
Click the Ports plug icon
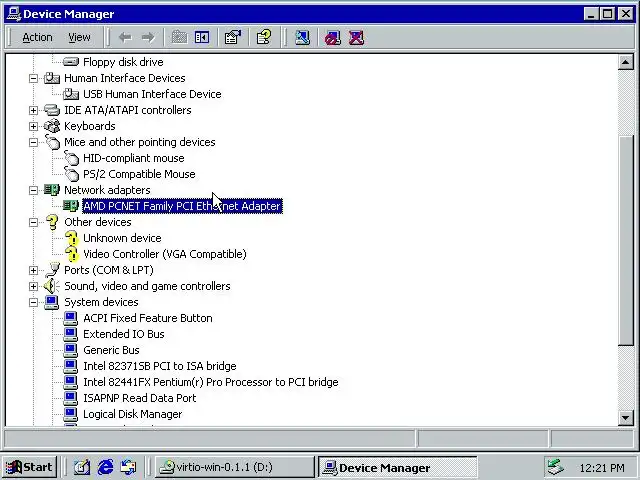point(52,270)
